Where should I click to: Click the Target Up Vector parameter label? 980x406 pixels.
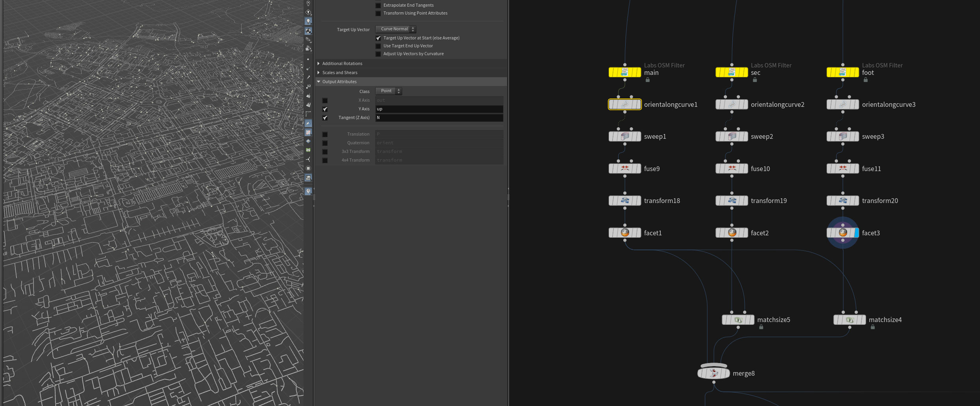353,30
